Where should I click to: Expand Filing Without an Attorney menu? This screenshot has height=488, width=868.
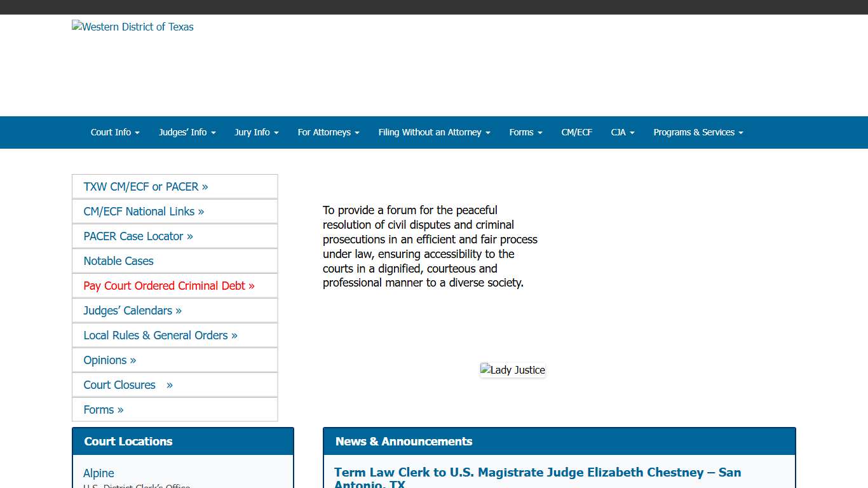pyautogui.click(x=434, y=132)
